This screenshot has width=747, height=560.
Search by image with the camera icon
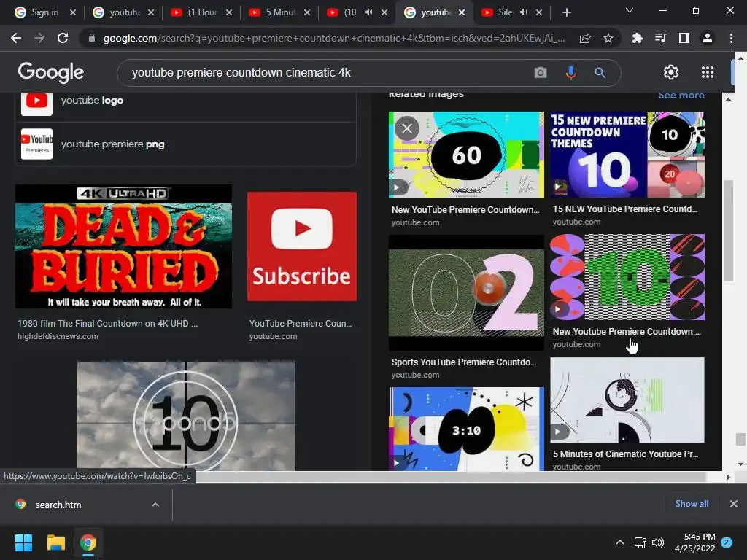click(x=541, y=72)
